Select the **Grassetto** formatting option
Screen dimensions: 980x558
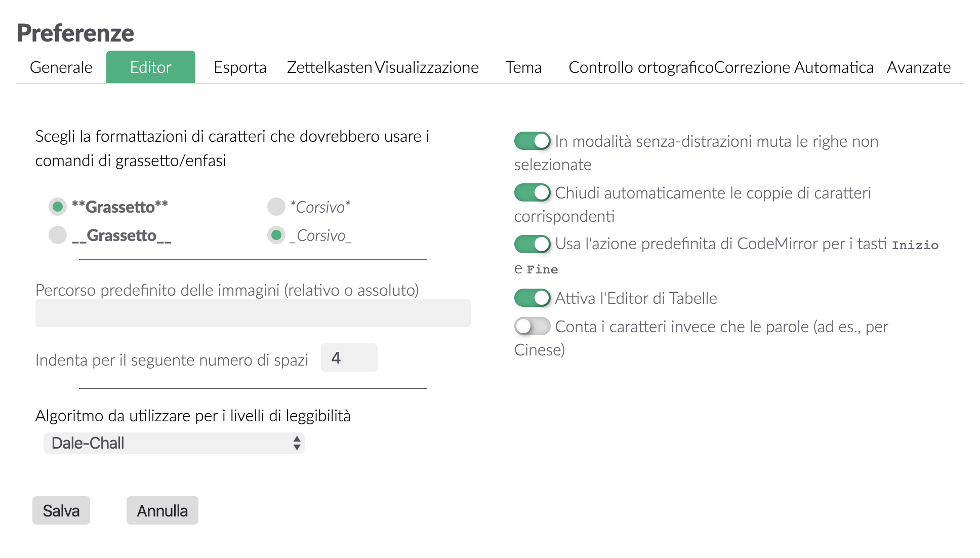tap(57, 207)
